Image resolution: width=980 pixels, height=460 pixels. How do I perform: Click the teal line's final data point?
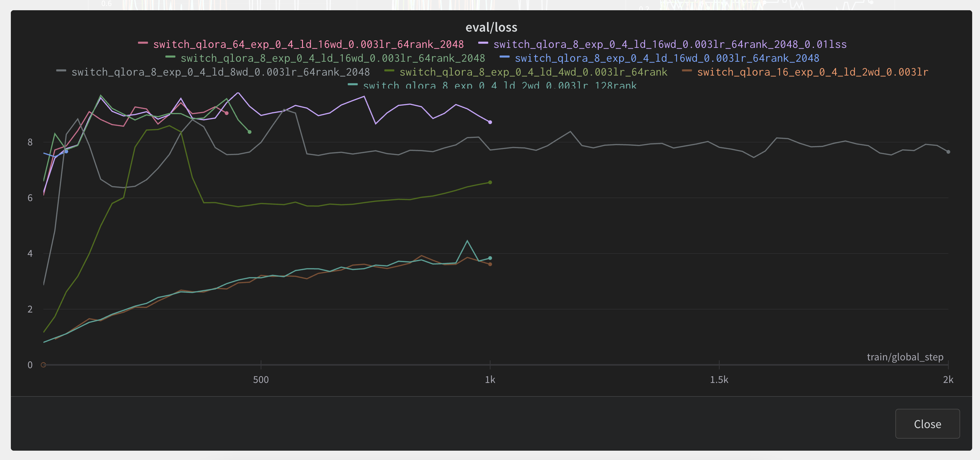click(x=490, y=258)
